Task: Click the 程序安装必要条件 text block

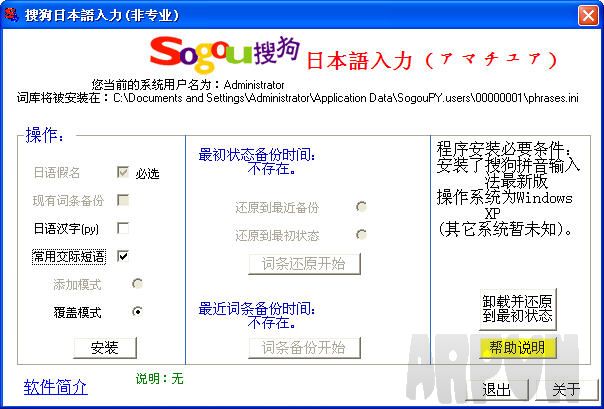Action: point(508,189)
